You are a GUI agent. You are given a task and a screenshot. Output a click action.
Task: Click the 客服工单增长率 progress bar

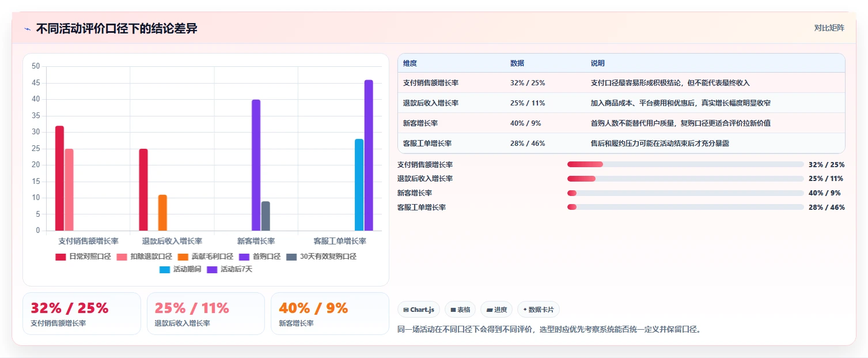[685, 207]
